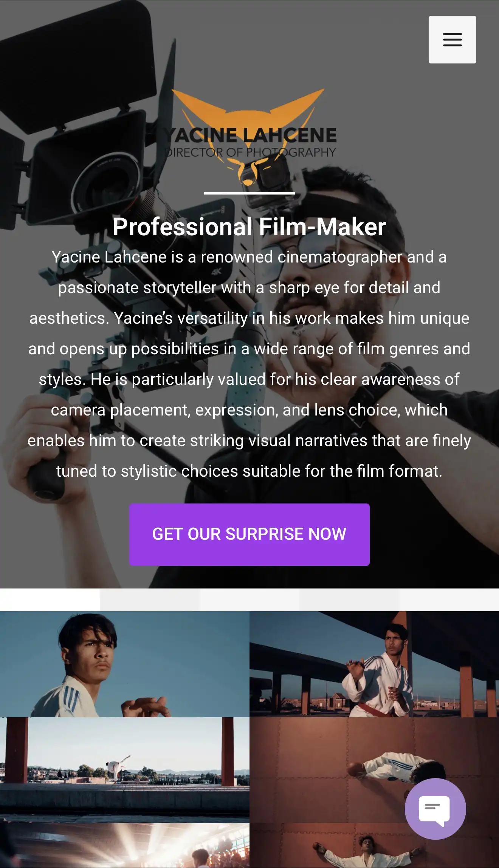The width and height of the screenshot is (499, 868).
Task: Open the distant high-kick between pillars thumbnail
Action: click(125, 770)
